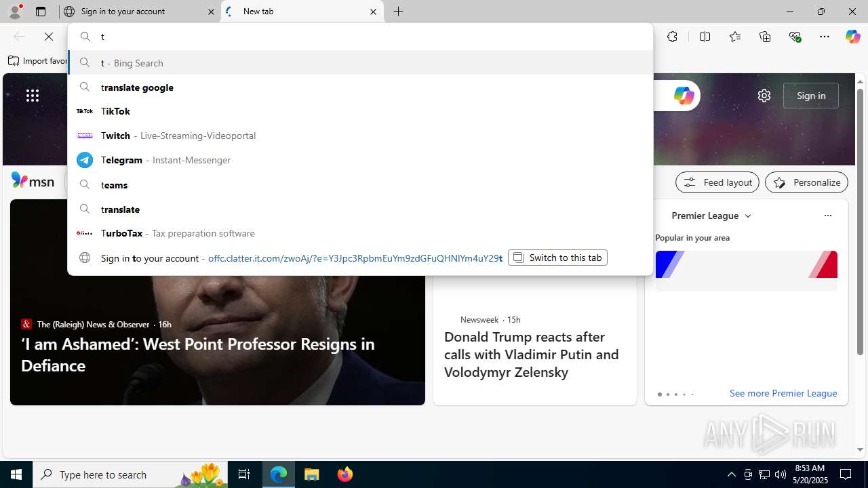Open West Point Professor Resigns article
The height and width of the screenshot is (488, 868).
[198, 354]
